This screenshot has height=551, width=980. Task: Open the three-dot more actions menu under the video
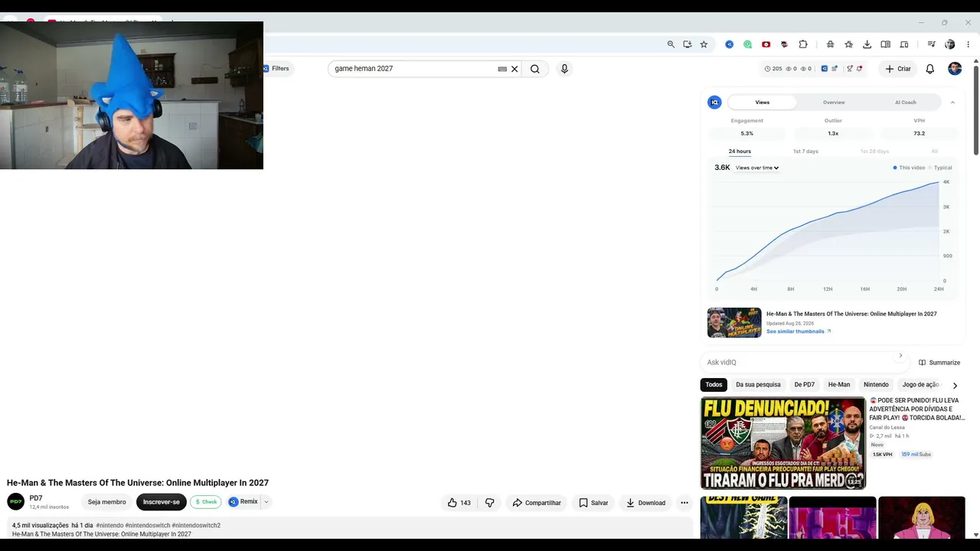click(684, 503)
